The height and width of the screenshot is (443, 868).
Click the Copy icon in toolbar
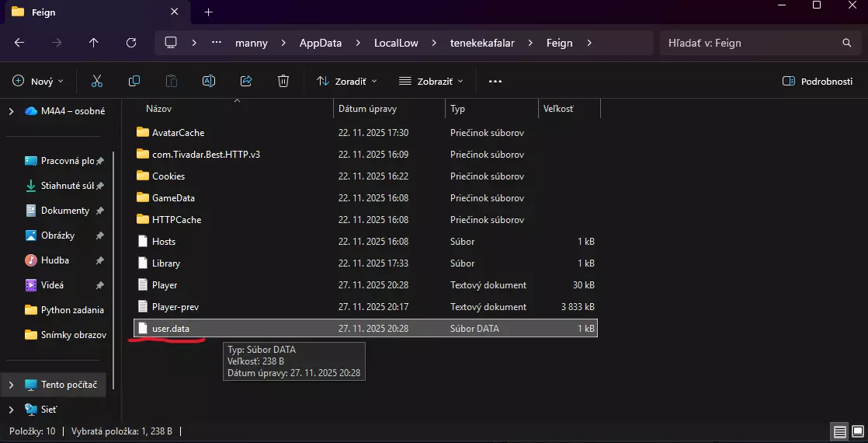[x=134, y=81]
